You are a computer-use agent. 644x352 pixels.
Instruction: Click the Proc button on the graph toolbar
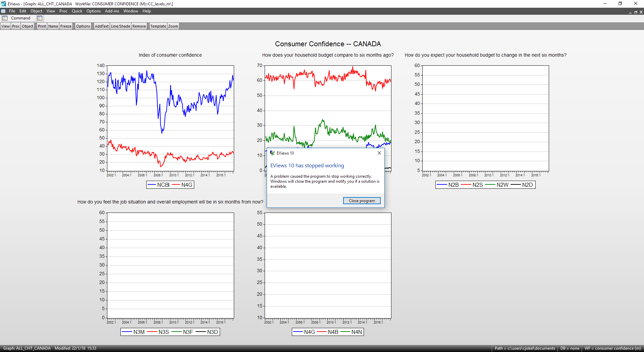click(16, 26)
